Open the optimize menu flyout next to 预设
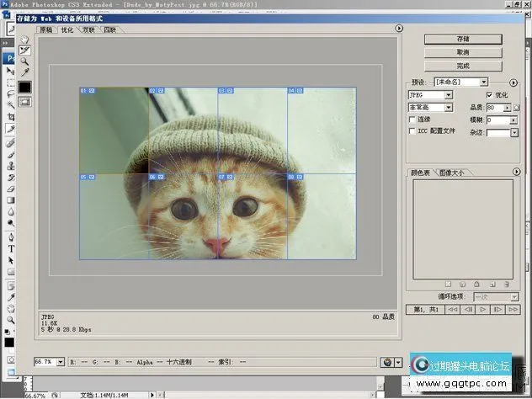 513,82
